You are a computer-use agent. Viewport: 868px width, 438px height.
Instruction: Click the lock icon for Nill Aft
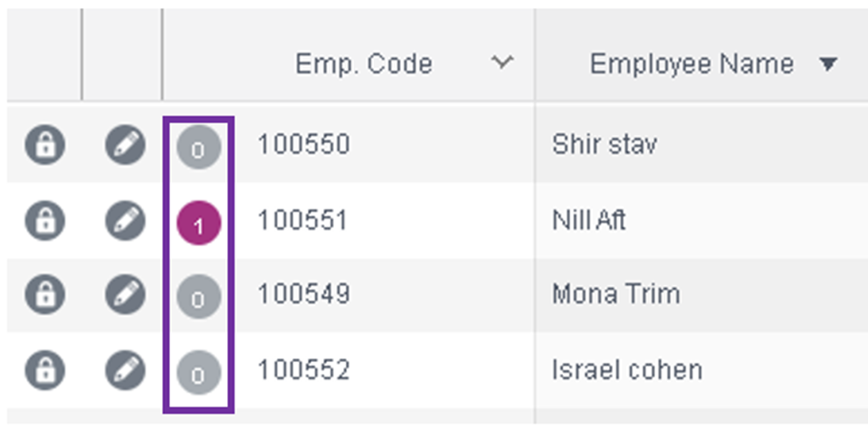[45, 221]
